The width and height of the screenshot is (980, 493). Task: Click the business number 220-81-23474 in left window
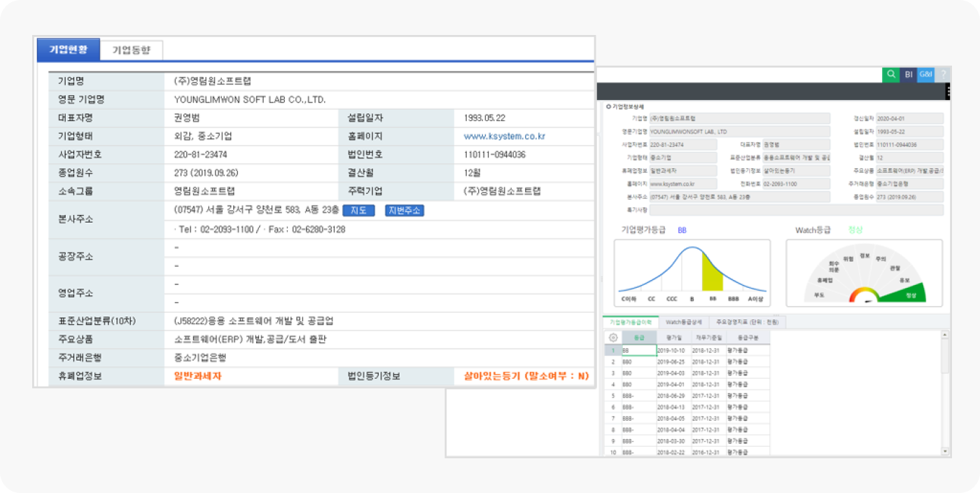tap(200, 155)
